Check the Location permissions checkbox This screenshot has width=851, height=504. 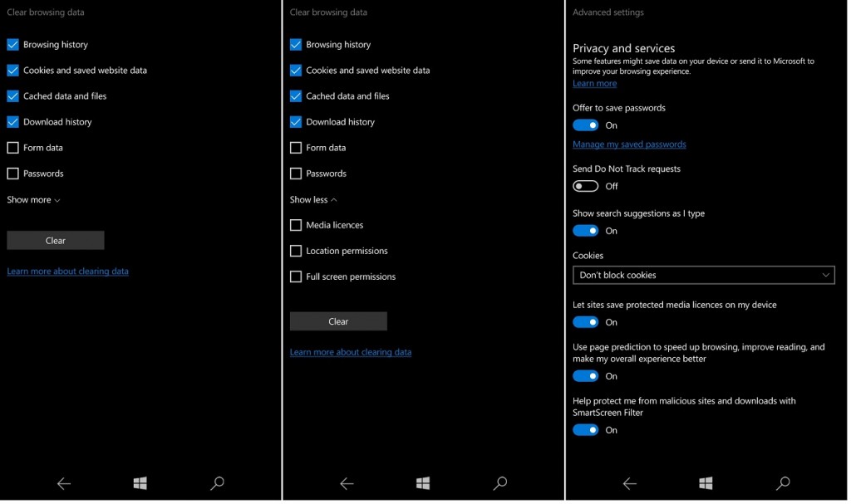click(x=296, y=252)
